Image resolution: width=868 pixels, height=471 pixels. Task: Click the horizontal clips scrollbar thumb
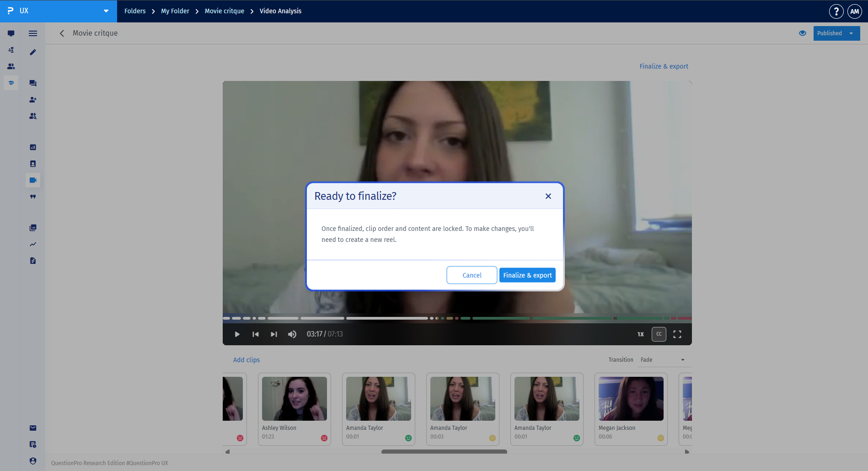pos(444,452)
